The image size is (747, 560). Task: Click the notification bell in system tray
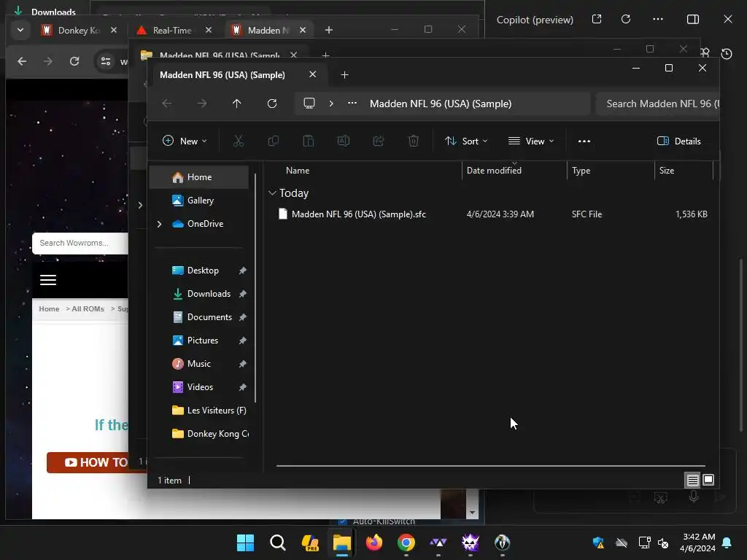point(727,542)
